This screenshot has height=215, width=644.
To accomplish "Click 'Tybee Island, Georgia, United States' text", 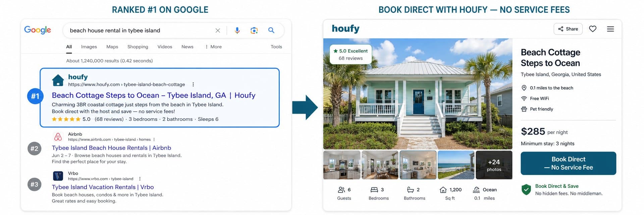I will [x=561, y=75].
